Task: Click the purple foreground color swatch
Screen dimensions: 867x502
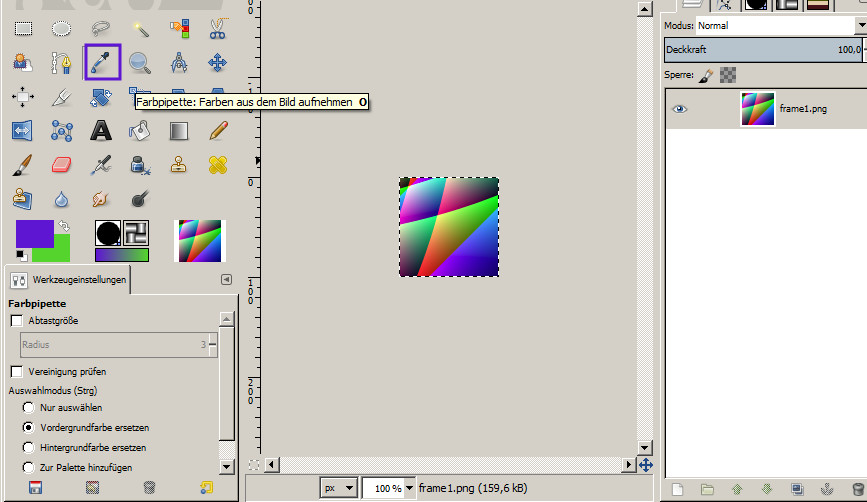Action: [x=34, y=233]
